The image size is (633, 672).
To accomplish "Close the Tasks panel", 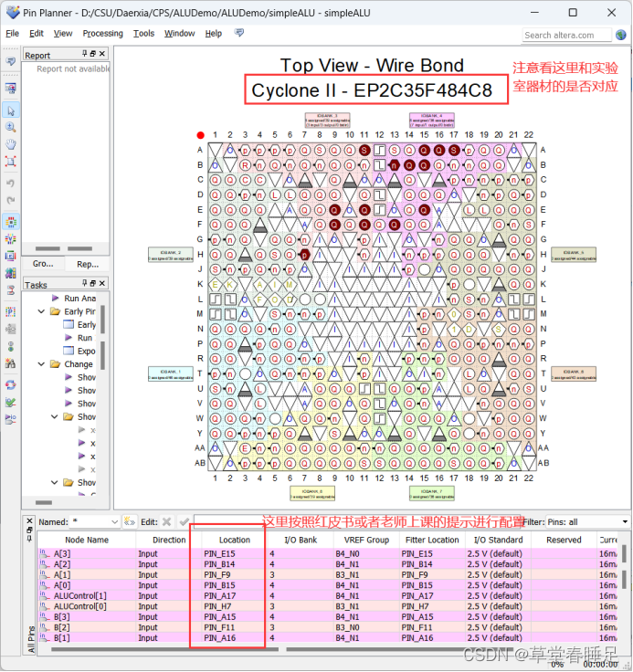I will pyautogui.click(x=102, y=283).
